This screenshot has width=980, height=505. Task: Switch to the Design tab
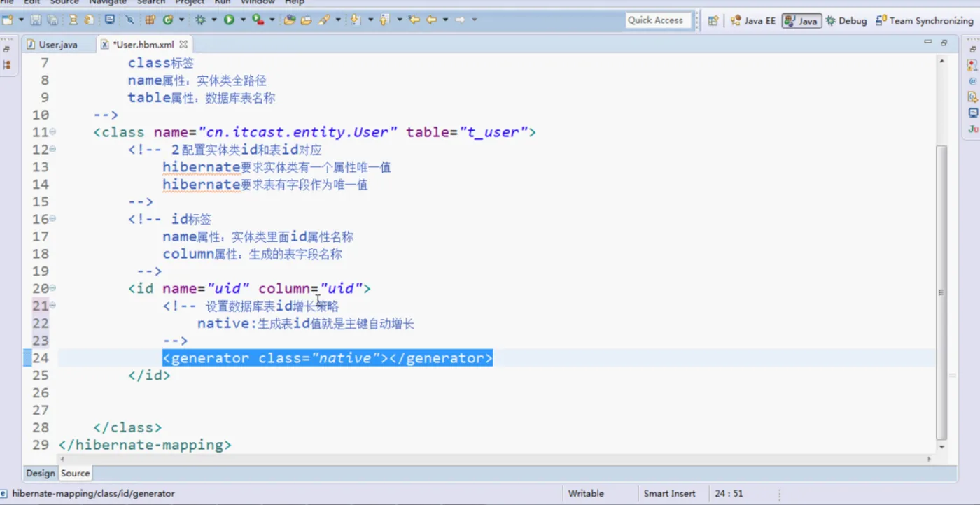coord(41,473)
